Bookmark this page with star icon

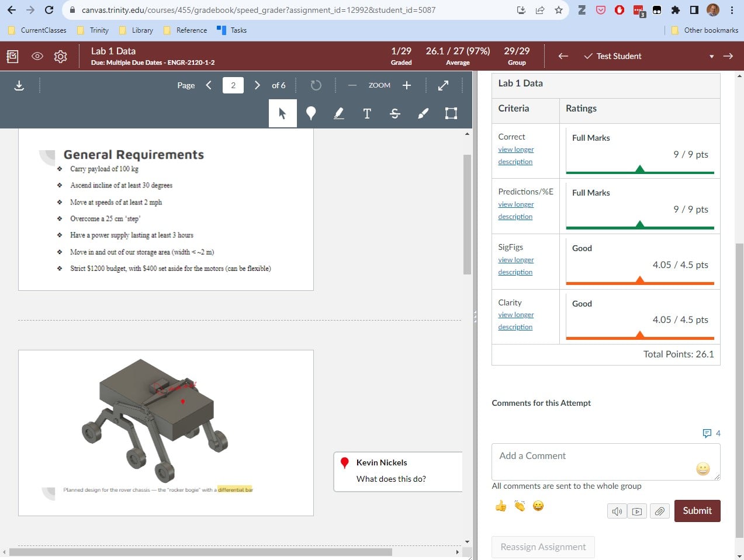point(558,10)
